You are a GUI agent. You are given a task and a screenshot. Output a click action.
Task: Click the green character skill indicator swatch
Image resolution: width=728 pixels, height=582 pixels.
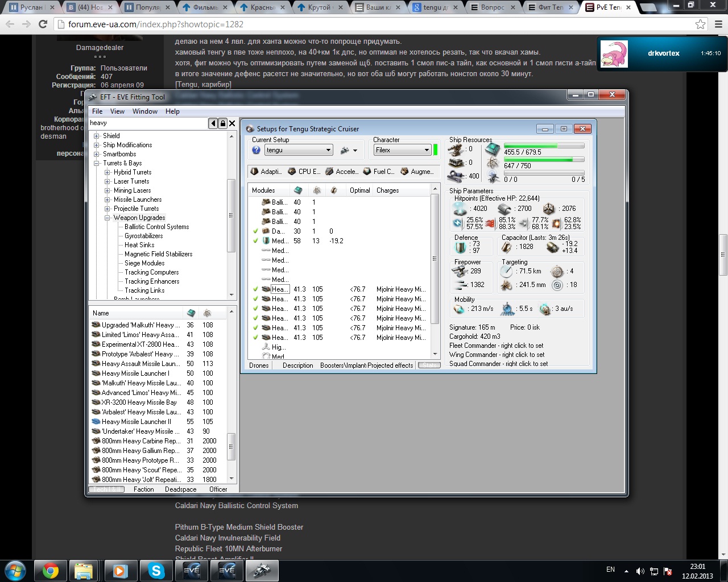(436, 150)
